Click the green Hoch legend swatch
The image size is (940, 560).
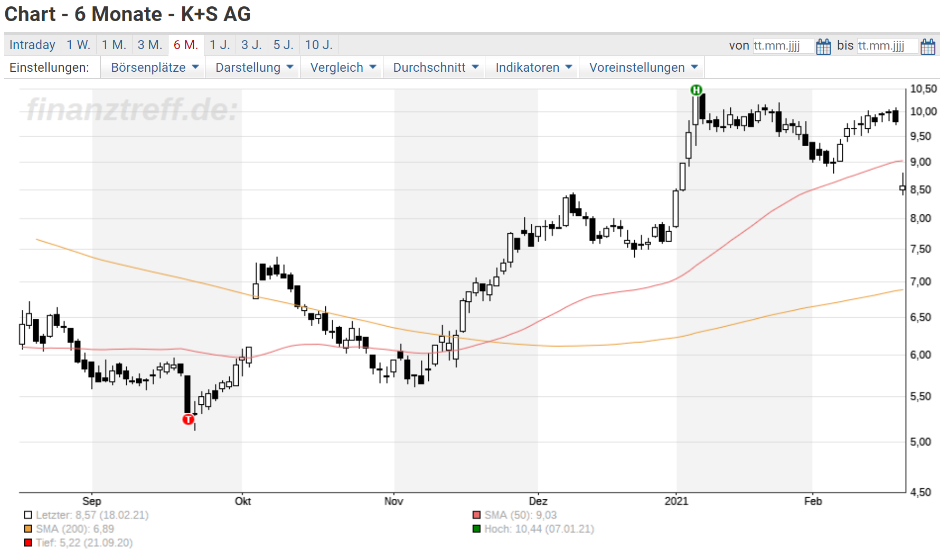477,529
